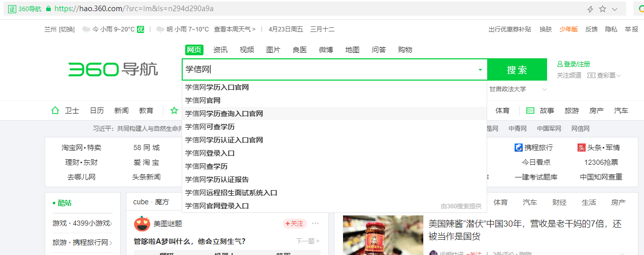Choose suggestion 学信网登录入口
Screen dimensions: 644x255
point(334,153)
